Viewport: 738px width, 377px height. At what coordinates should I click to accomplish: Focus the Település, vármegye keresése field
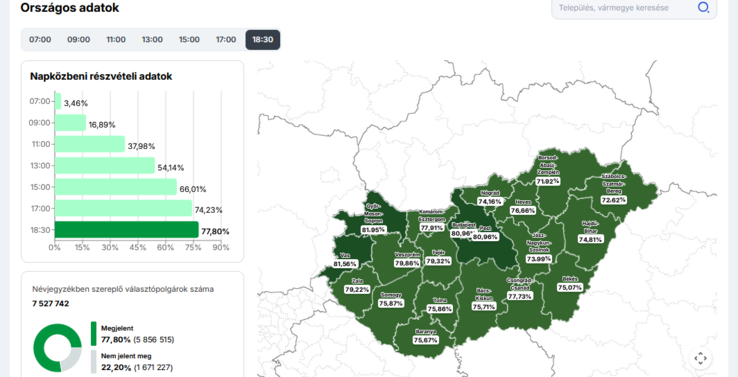point(634,8)
